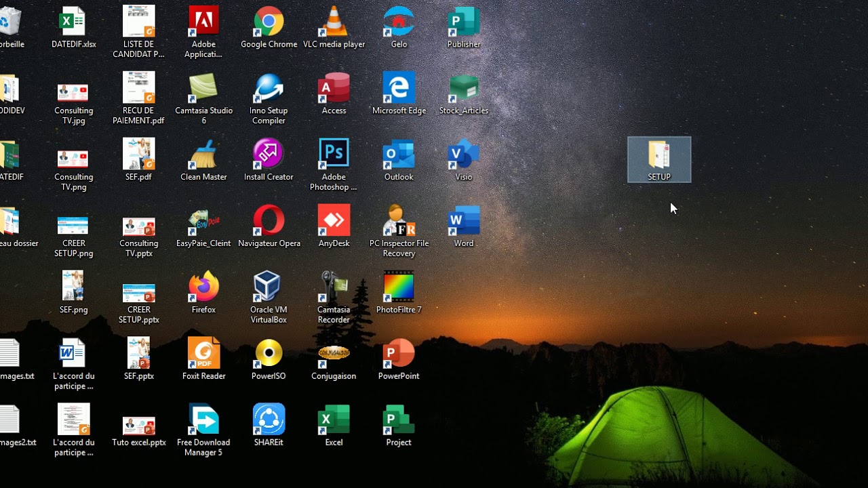Viewport: 868px width, 488px height.
Task: Click Install Creator icon
Action: point(269,155)
